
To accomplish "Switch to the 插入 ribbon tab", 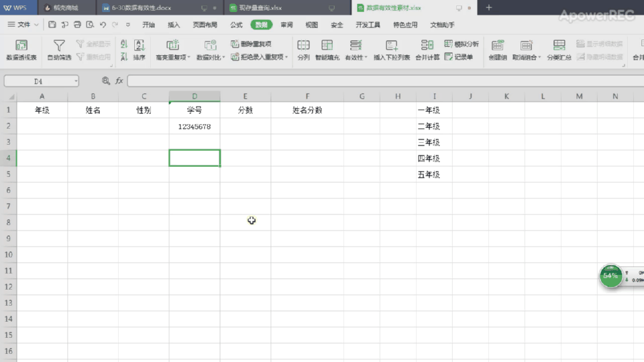I will tap(174, 25).
